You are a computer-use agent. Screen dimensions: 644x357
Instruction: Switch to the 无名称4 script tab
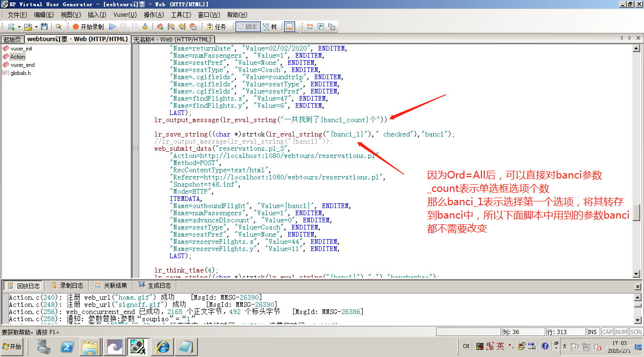(x=173, y=39)
